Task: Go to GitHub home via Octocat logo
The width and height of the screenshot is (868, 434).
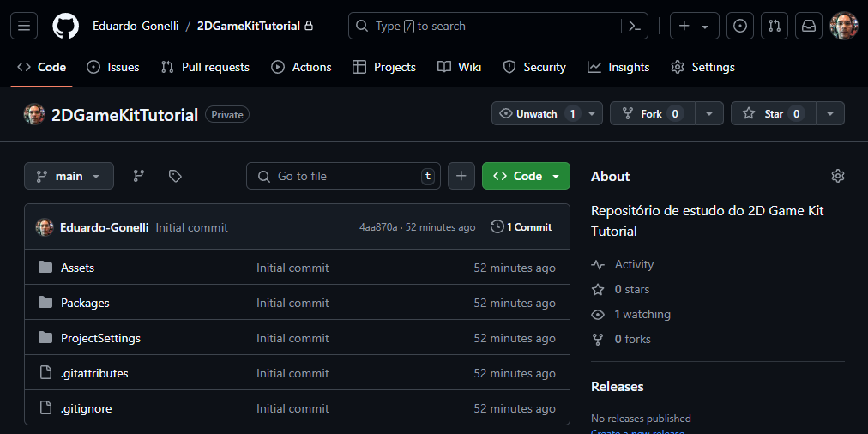Action: (66, 26)
